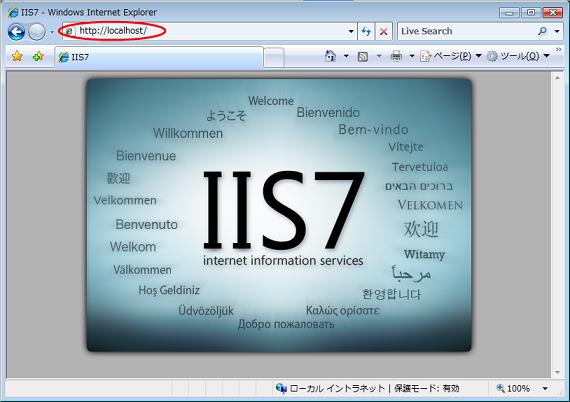
Task: Click the Print toolbar icon
Action: pyautogui.click(x=396, y=56)
